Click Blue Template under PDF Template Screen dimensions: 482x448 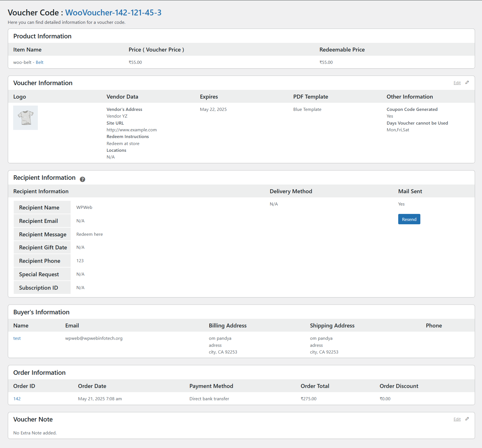point(307,109)
